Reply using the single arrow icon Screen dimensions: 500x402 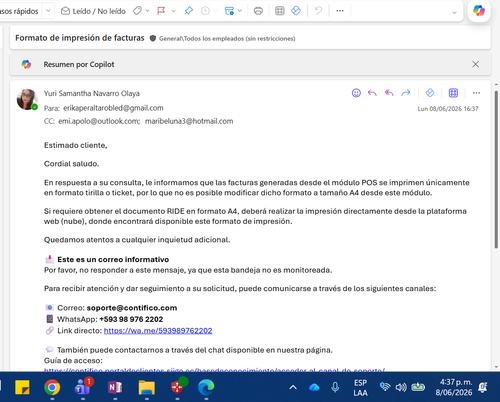click(372, 93)
